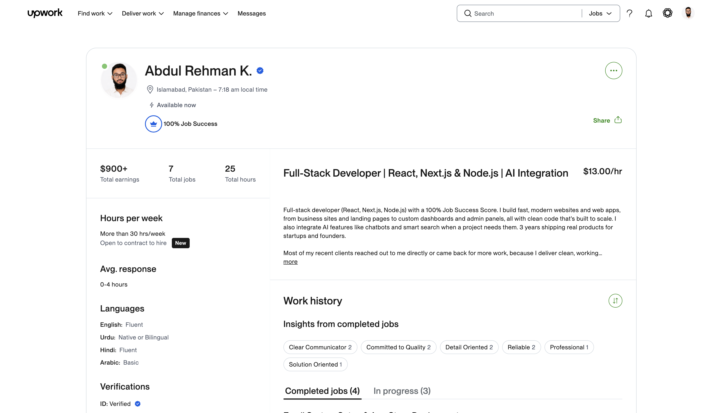720x413 pixels.
Task: Open the Upwork settings gear-like icon
Action: pos(668,13)
